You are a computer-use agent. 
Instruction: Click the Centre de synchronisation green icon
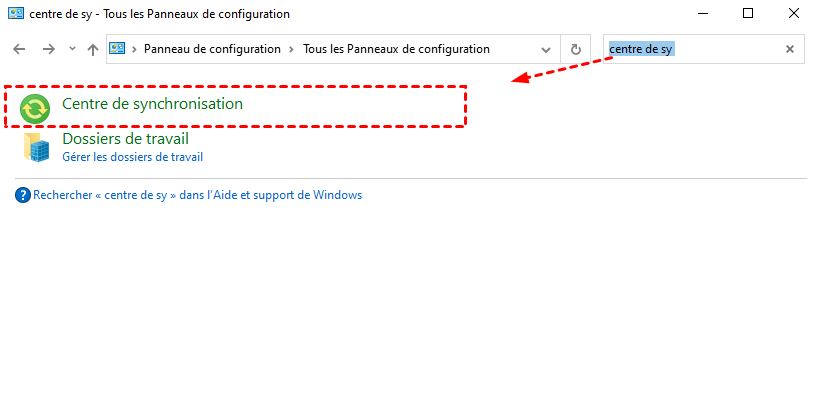[x=36, y=107]
